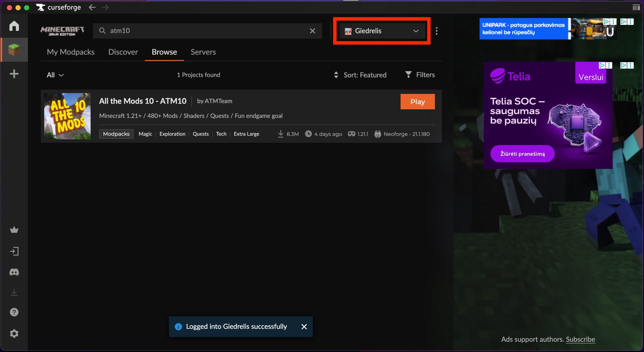Open the Giedrelis account dropdown
The image size is (644, 352).
tap(382, 31)
